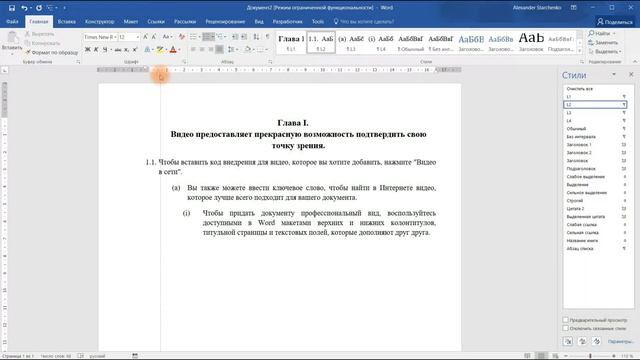Enable Предварительный просмотр checkbox
This screenshot has height=360, width=640.
(565, 320)
